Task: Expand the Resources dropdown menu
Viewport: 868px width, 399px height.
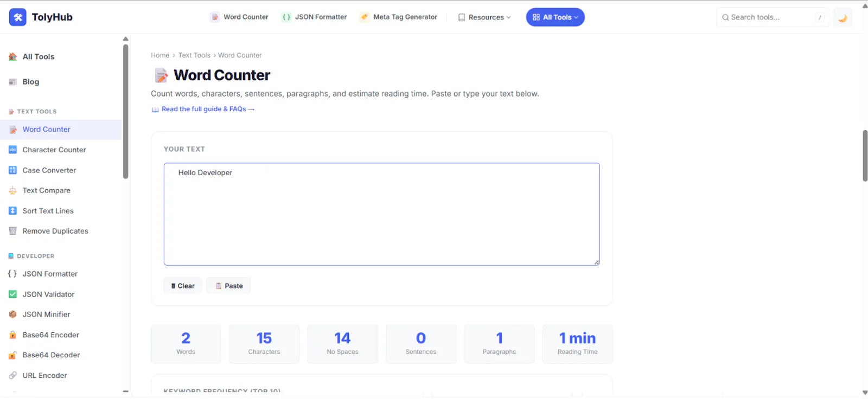Action: point(485,17)
